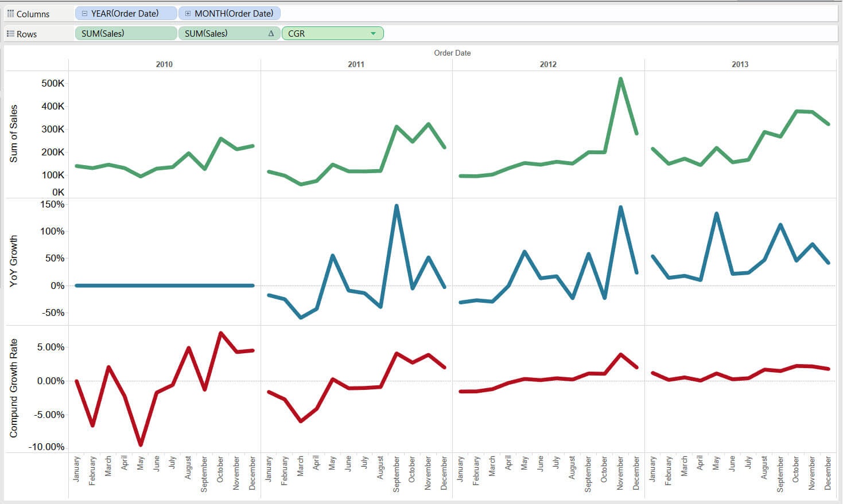Click the 300K axis tick label
Image resolution: width=843 pixels, height=504 pixels.
53,129
